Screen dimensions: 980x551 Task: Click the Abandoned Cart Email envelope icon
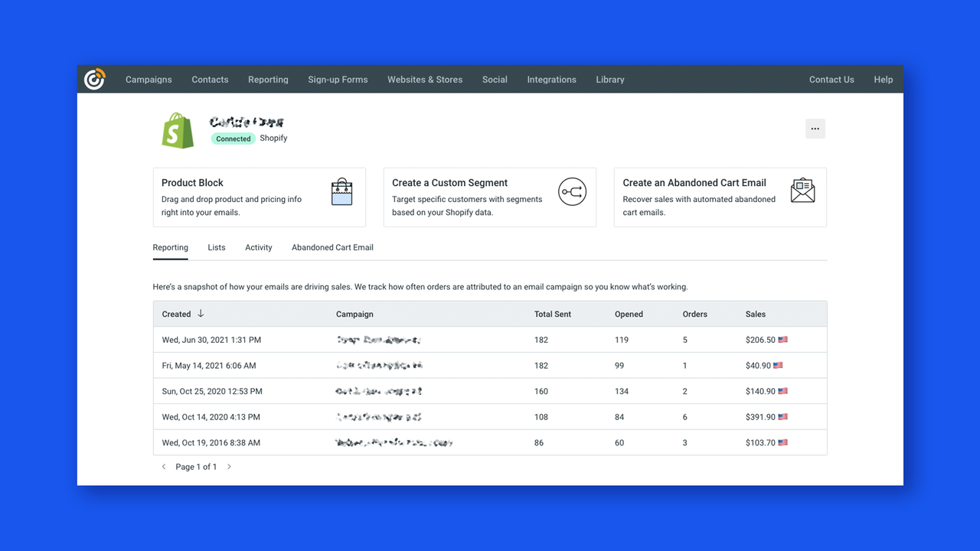point(802,190)
